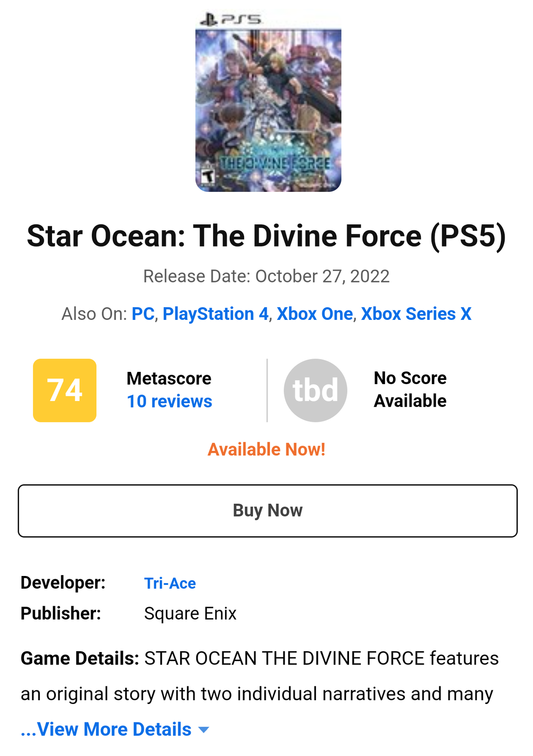
Task: Switch to the Xbox One version
Action: click(x=315, y=314)
